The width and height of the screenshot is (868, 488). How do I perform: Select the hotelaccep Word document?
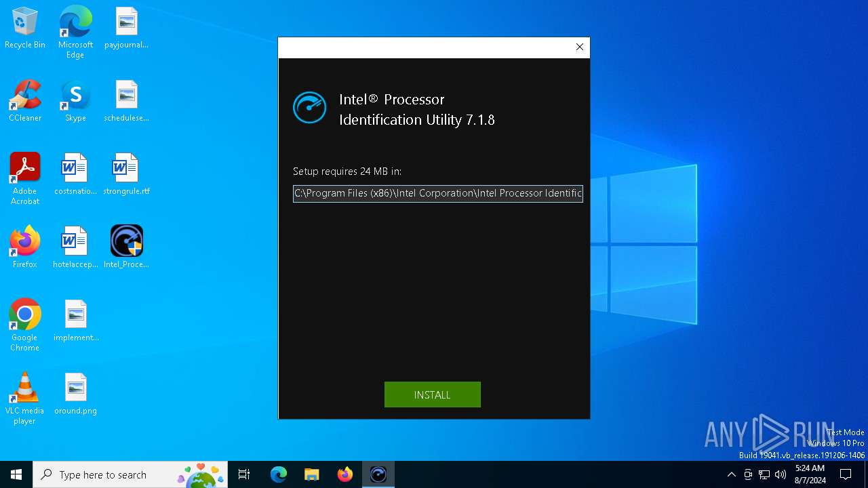[x=75, y=248]
